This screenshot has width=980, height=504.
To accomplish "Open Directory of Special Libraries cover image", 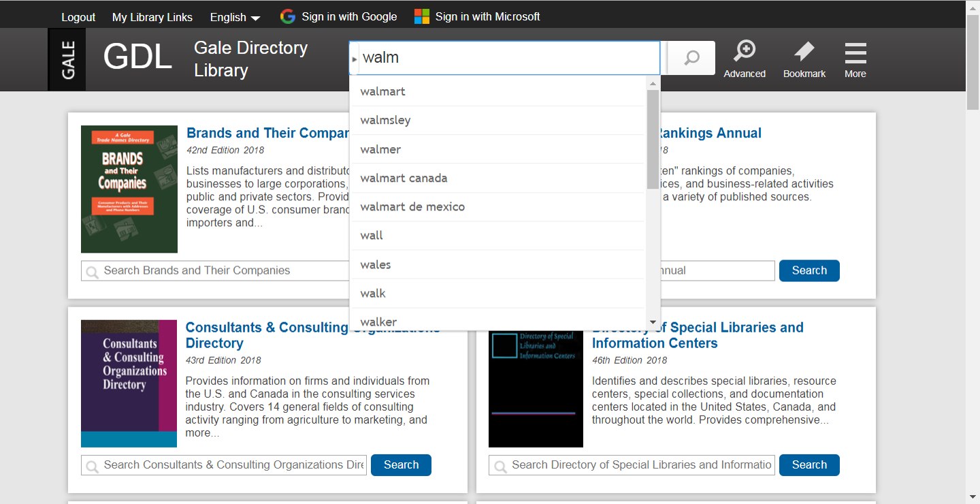I will (536, 388).
